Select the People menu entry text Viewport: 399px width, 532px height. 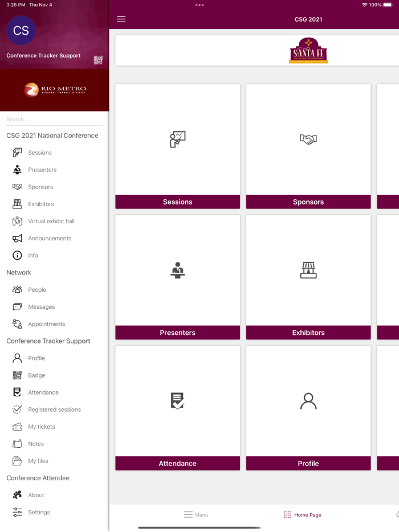point(37,289)
